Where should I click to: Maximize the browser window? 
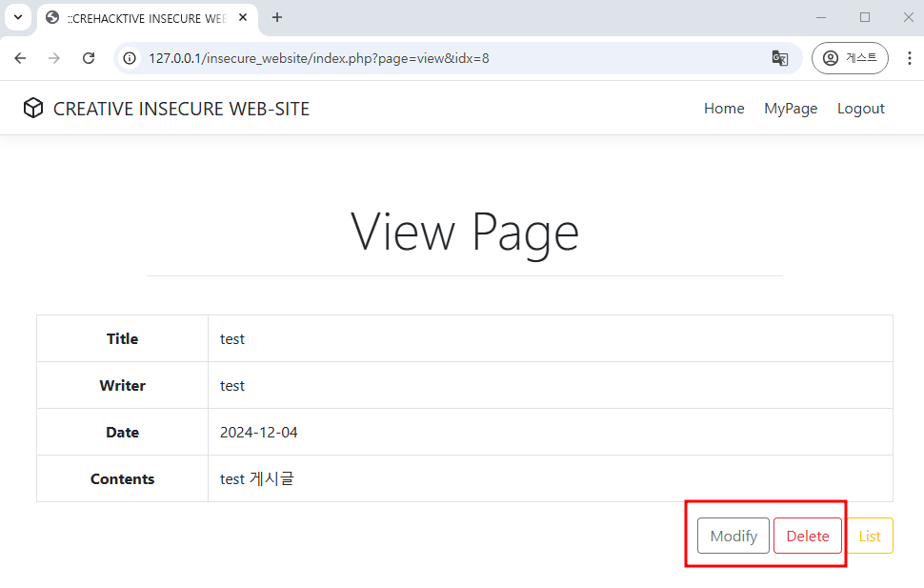click(865, 18)
